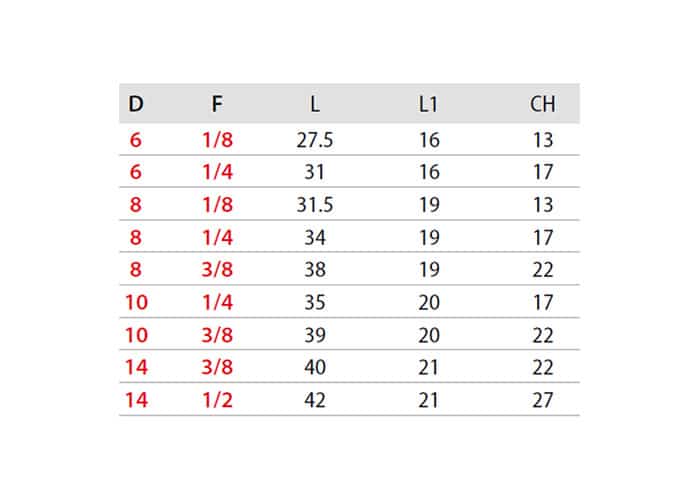Click the D column header

tap(136, 104)
